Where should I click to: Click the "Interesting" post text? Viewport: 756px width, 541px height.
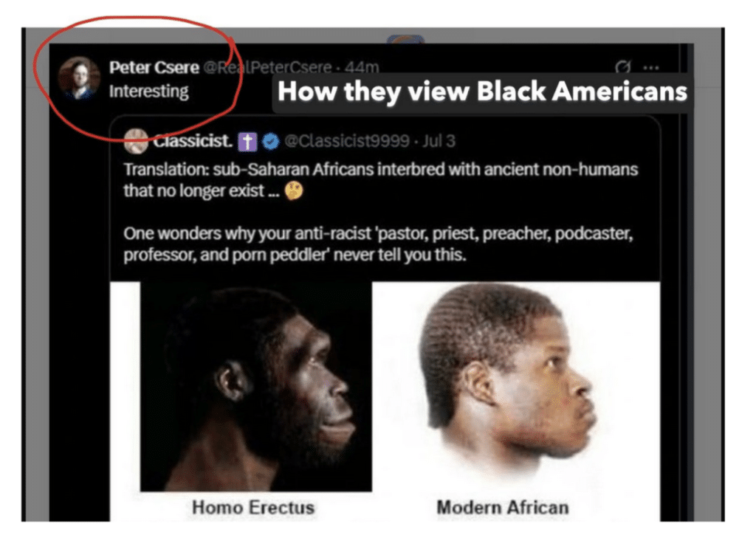[x=148, y=91]
